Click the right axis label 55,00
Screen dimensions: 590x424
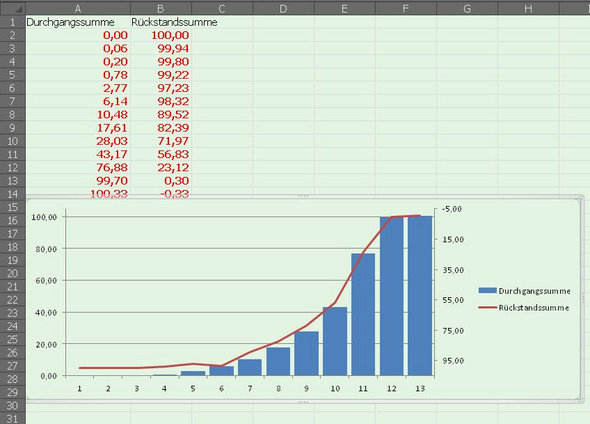453,300
